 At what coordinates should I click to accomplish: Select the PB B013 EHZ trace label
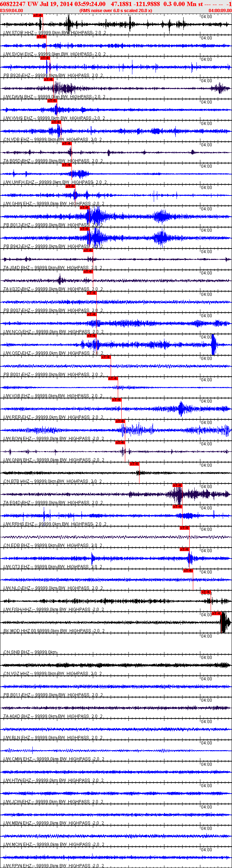(x=53, y=225)
